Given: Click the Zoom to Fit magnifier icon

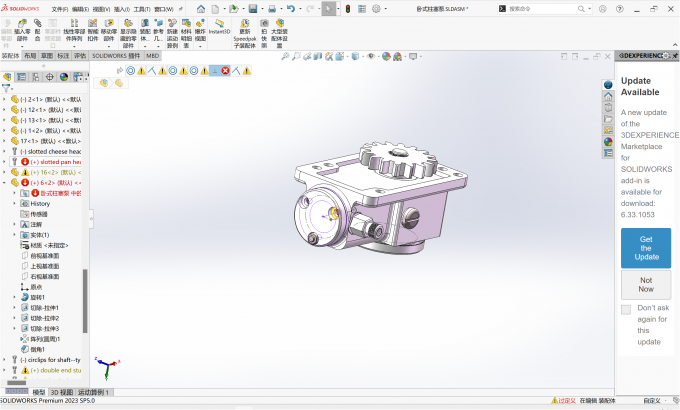Looking at the screenshot, I should point(285,56).
